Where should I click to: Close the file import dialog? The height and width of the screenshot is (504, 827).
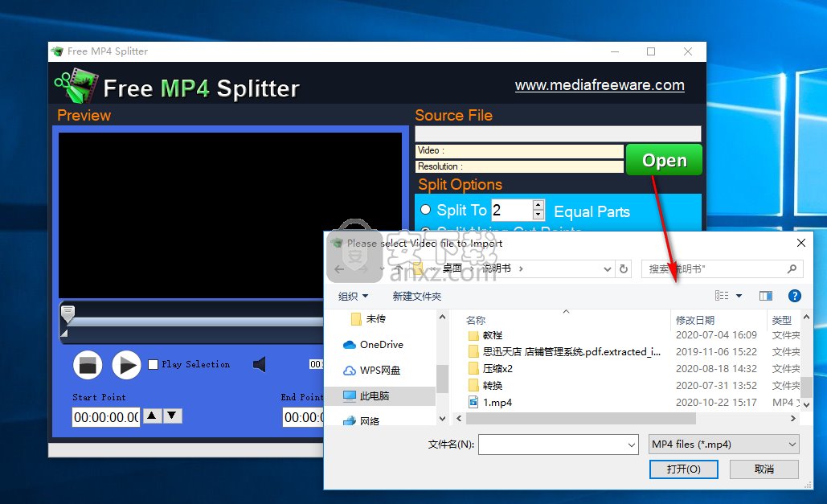[x=801, y=243]
